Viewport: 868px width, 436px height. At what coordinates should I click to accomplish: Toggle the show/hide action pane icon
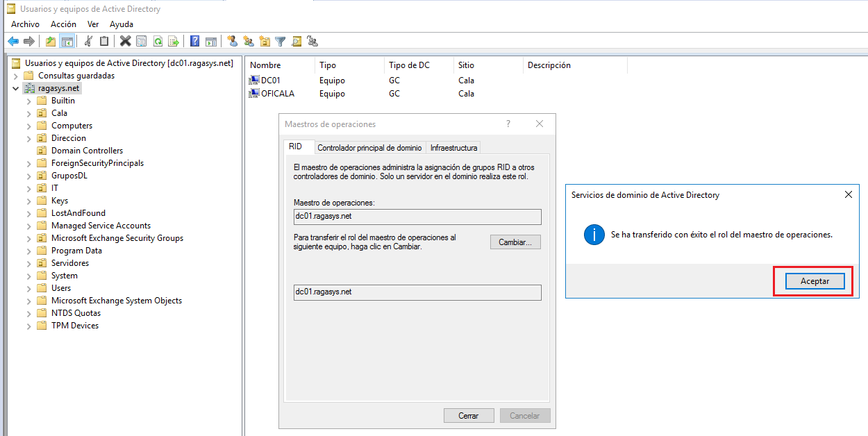click(x=211, y=41)
